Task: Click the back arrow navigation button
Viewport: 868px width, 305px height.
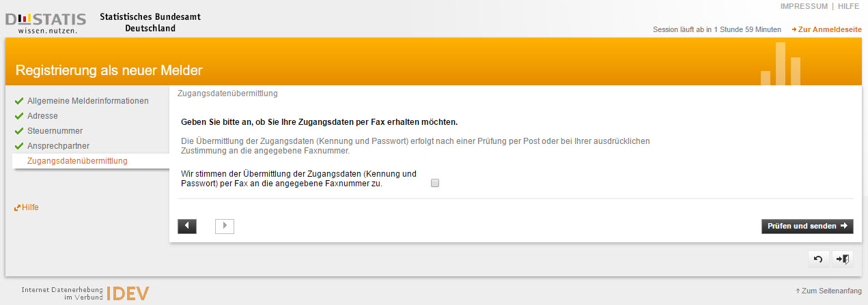Action: (x=187, y=227)
